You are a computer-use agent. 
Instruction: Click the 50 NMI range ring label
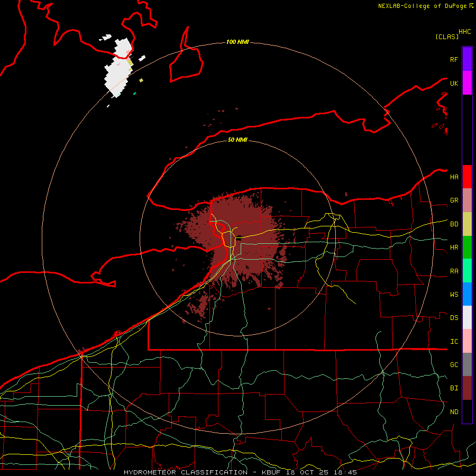[x=237, y=140]
